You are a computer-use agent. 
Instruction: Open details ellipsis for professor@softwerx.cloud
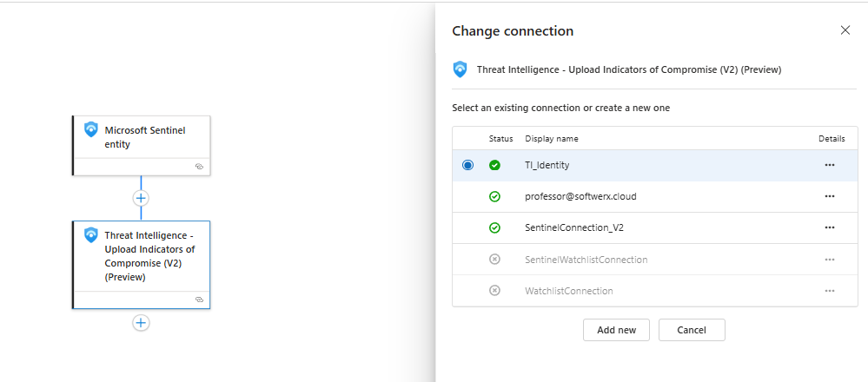pyautogui.click(x=829, y=196)
